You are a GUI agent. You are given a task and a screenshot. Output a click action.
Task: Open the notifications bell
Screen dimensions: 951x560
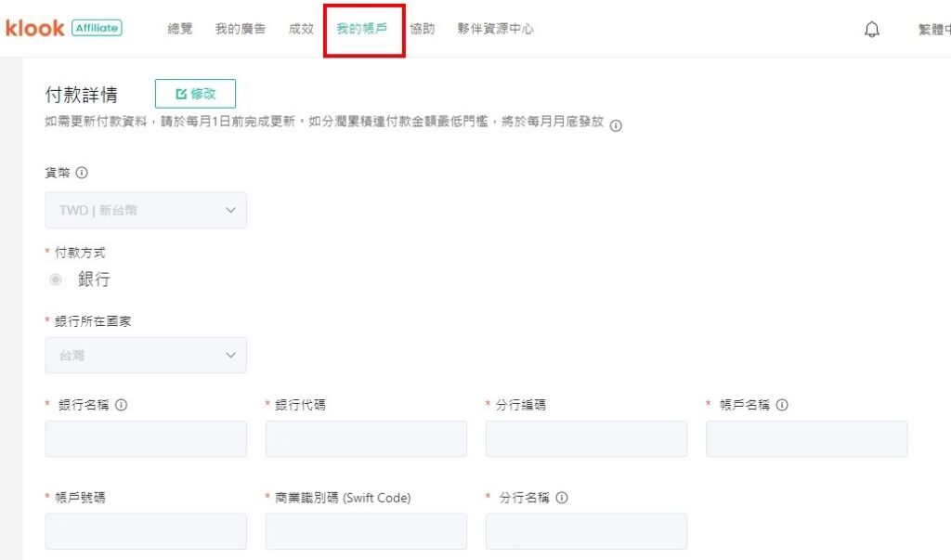tap(871, 30)
